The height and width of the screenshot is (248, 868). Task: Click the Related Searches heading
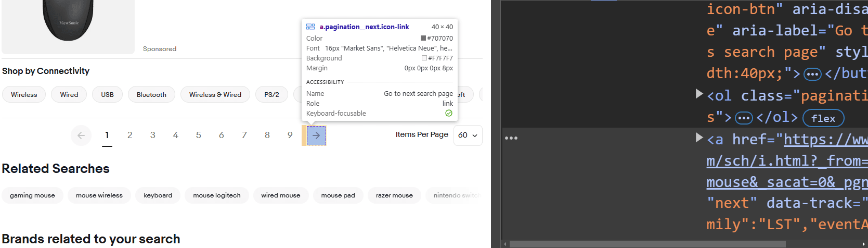[56, 169]
